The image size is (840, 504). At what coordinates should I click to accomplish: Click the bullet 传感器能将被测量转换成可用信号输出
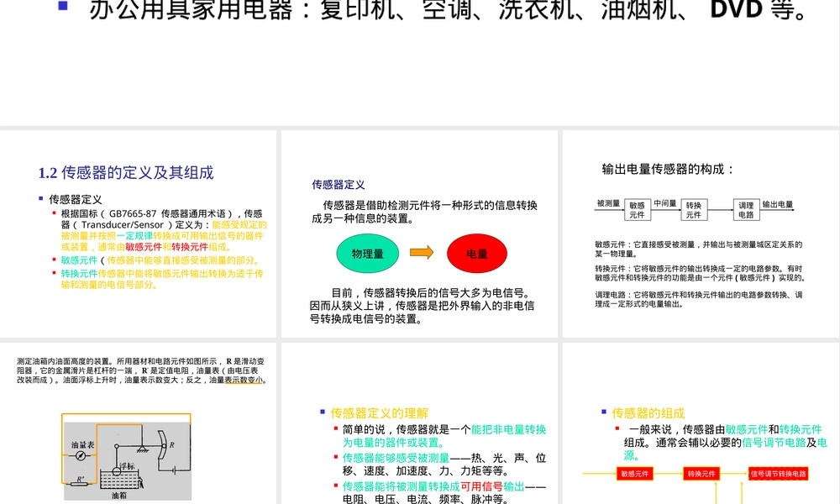[444, 493]
